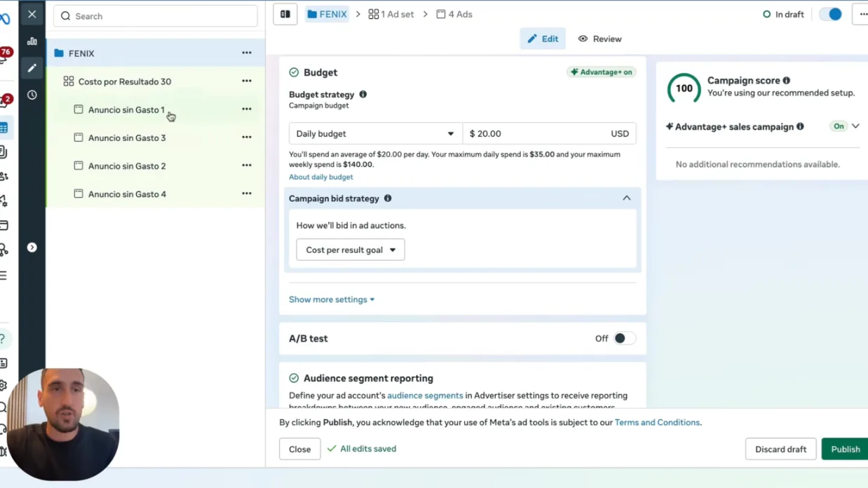
Task: Click the Close button at the bottom
Action: [x=299, y=449]
